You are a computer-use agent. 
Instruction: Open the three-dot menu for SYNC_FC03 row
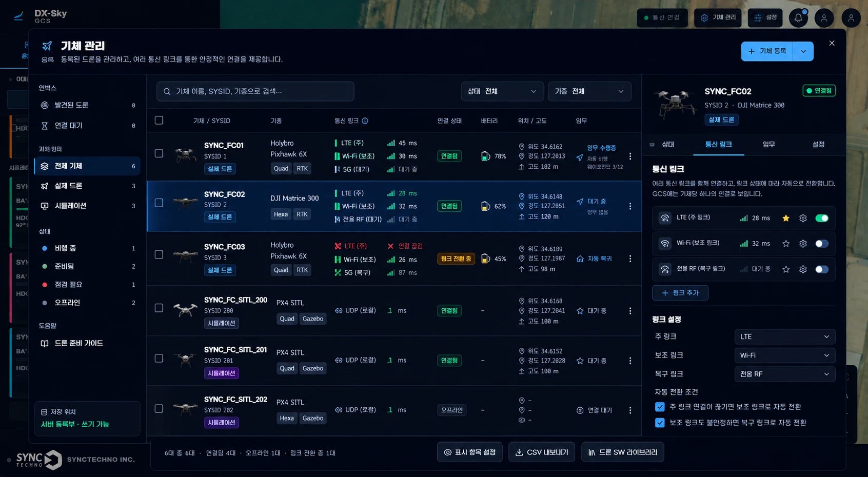coord(630,259)
